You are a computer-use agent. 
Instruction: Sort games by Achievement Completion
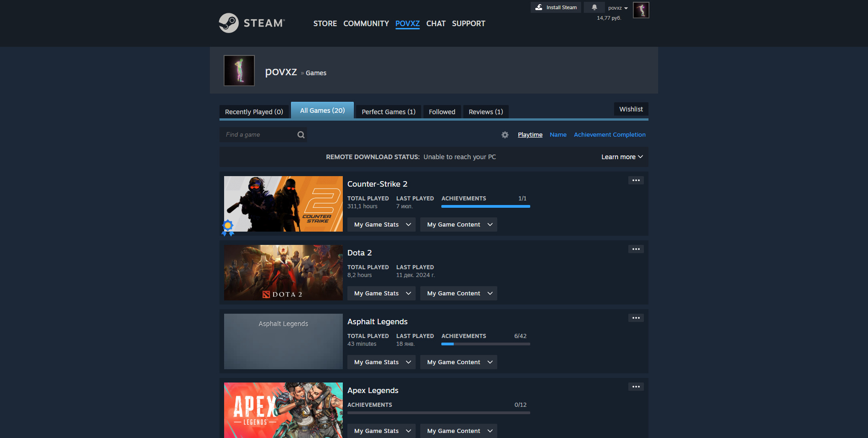point(610,135)
